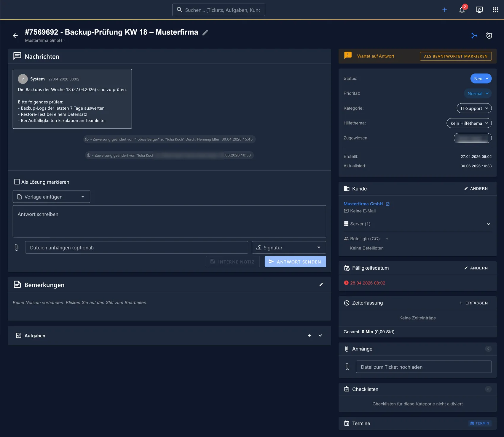The height and width of the screenshot is (437, 504).
Task: Click Als beantwortet markieren button
Action: [x=456, y=56]
